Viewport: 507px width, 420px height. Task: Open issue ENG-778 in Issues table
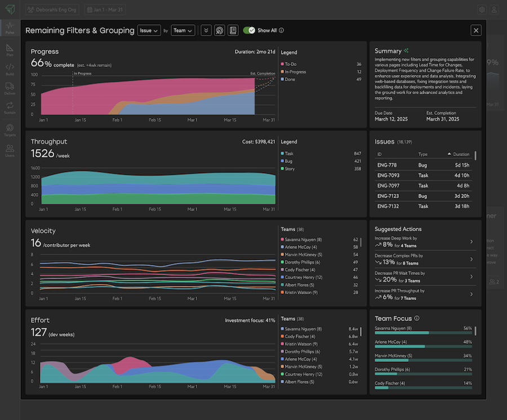coord(386,165)
